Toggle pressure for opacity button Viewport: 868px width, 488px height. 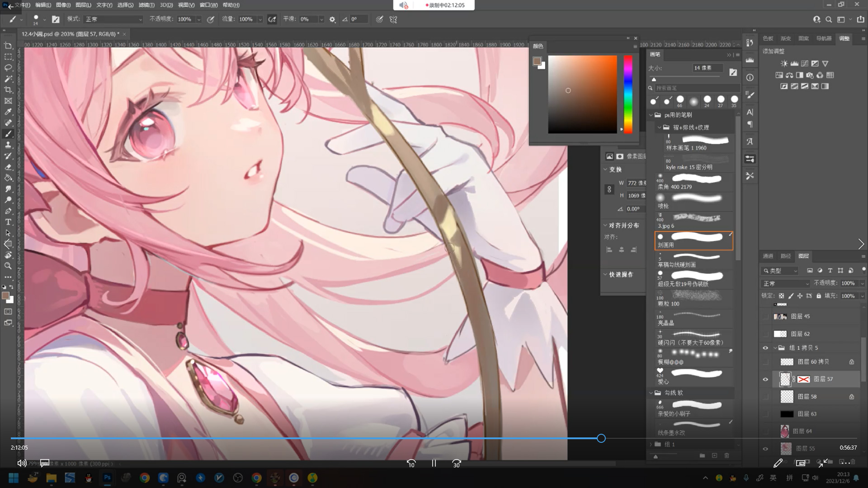(x=211, y=19)
